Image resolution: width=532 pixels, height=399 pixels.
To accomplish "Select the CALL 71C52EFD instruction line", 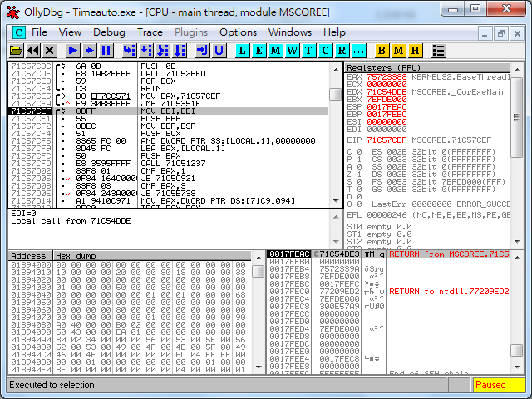I will click(168, 74).
